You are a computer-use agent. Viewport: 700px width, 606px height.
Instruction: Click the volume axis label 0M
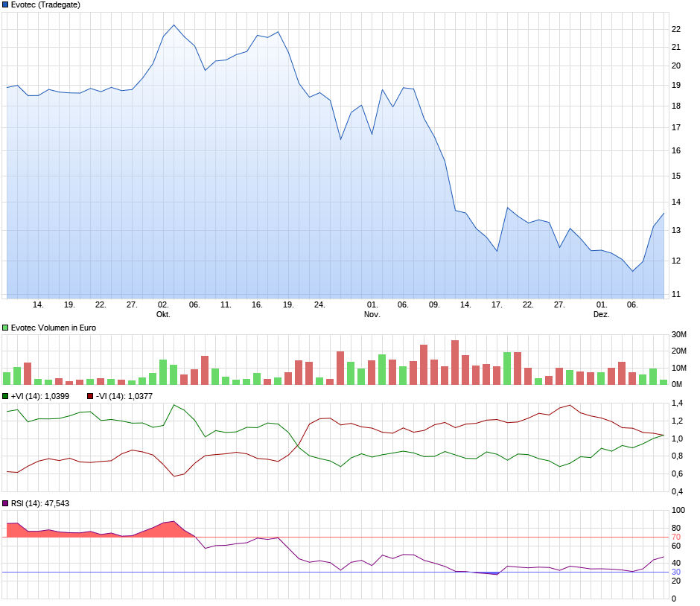point(677,385)
